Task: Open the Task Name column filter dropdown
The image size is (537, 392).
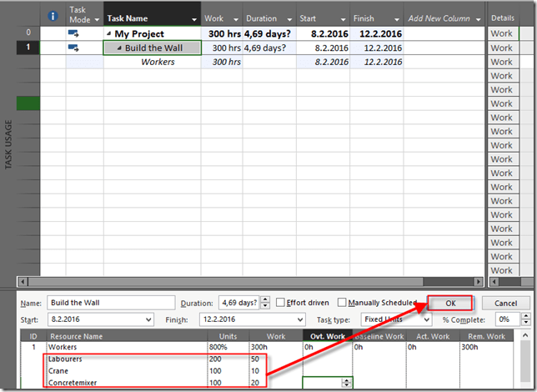Action: tap(194, 18)
